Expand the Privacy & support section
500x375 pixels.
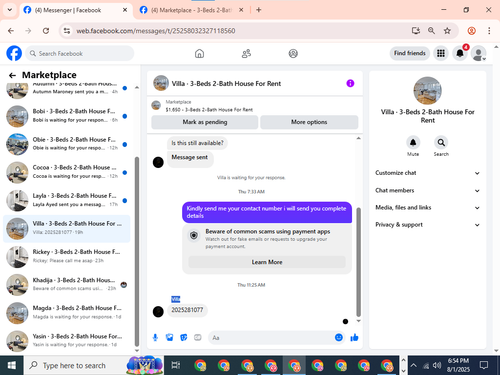click(x=427, y=225)
